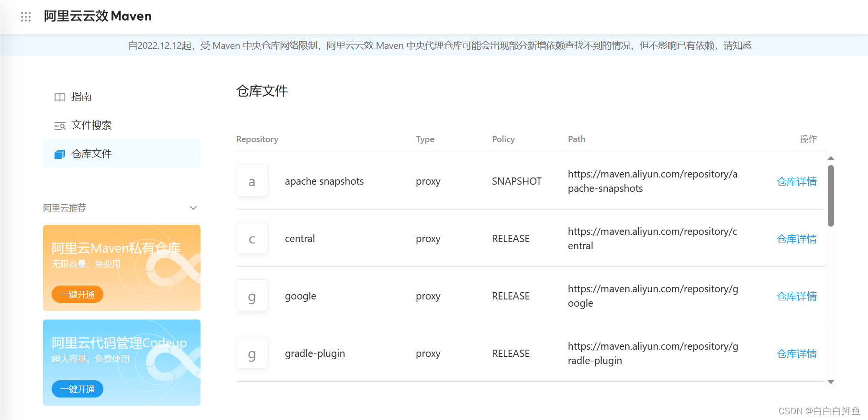Click the SNAPSHOT policy cell
This screenshot has width=868, height=420.
(517, 181)
